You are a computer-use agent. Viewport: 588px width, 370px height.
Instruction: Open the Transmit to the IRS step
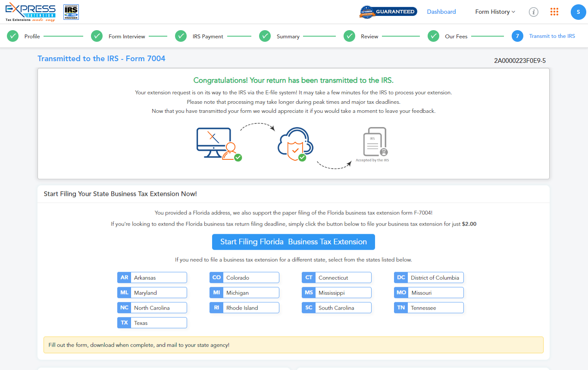(x=552, y=36)
